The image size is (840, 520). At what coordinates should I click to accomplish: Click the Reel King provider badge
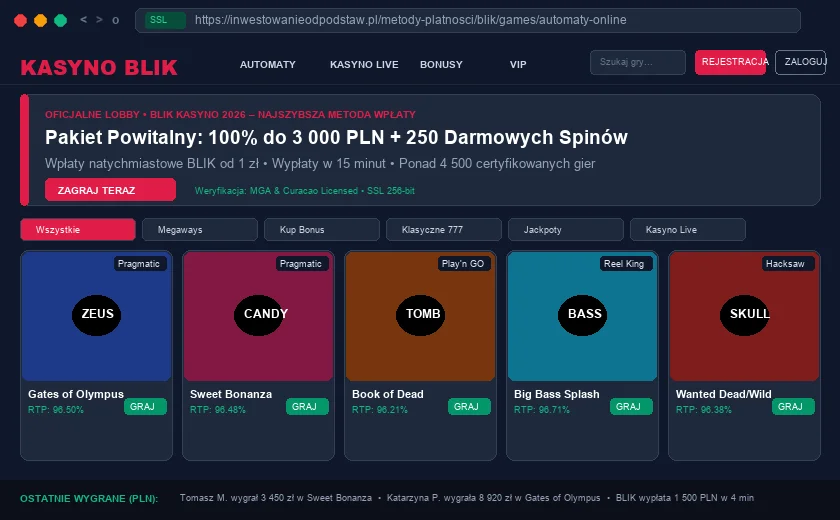(x=626, y=263)
